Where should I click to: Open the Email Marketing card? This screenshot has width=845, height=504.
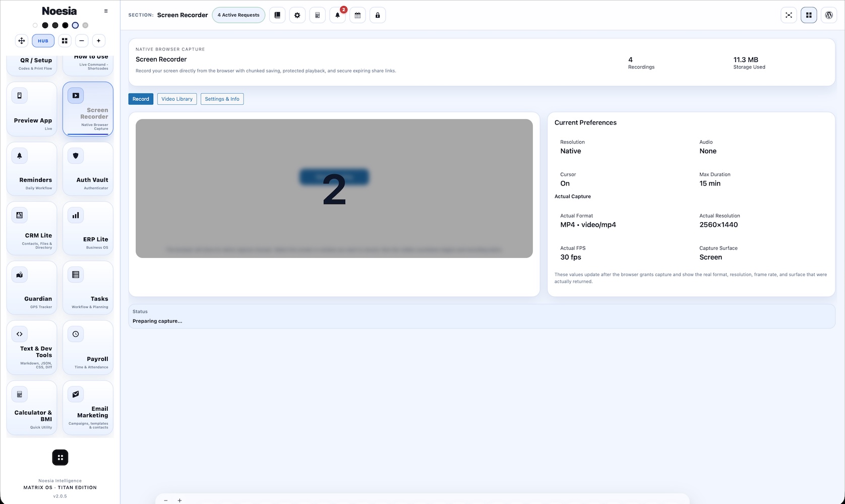(x=88, y=408)
